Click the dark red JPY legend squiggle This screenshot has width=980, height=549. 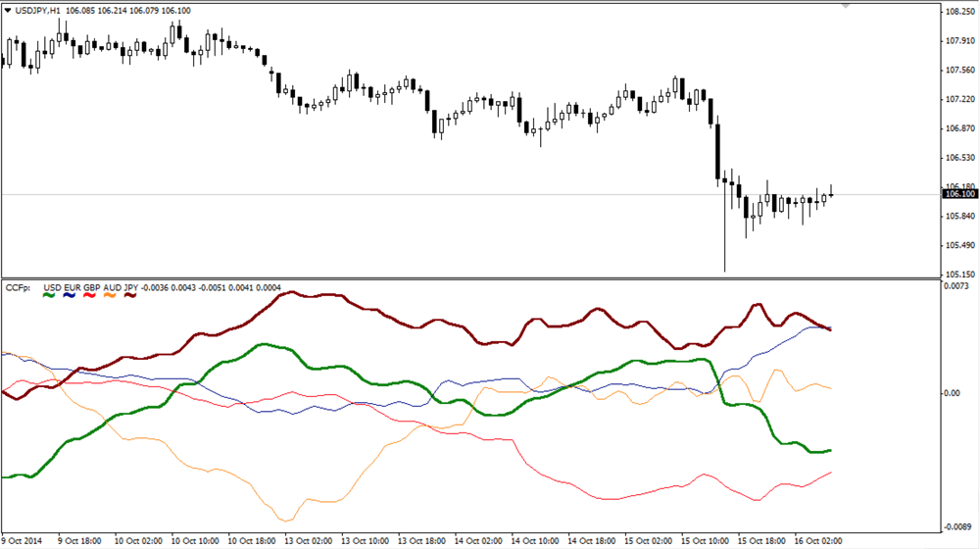[x=128, y=295]
